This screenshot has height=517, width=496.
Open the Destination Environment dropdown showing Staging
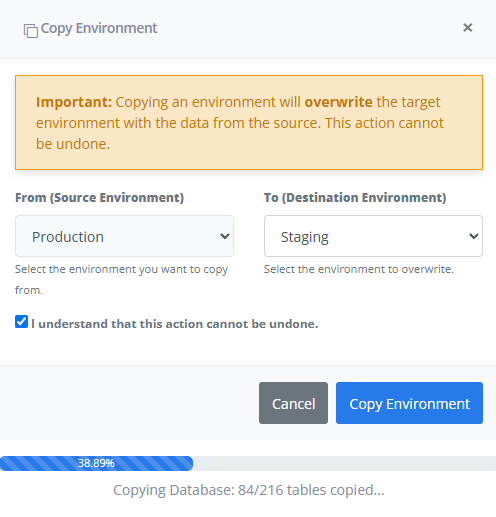click(x=373, y=236)
